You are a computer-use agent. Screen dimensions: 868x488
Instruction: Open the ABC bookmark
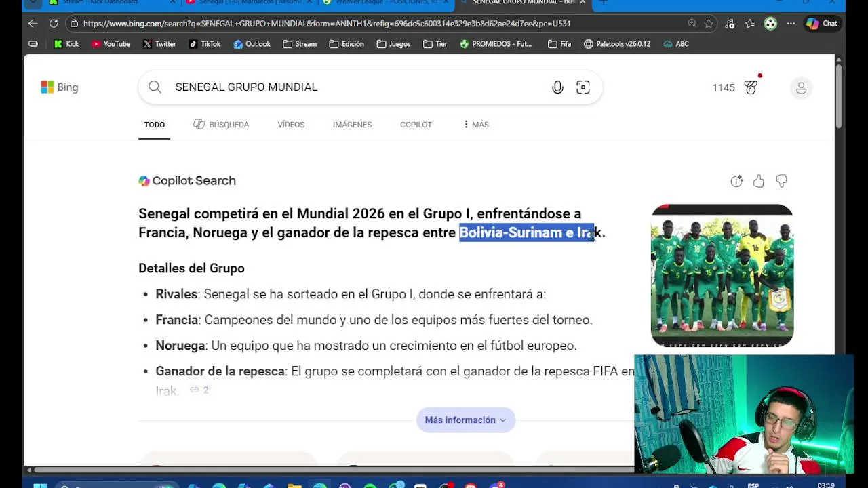click(676, 44)
